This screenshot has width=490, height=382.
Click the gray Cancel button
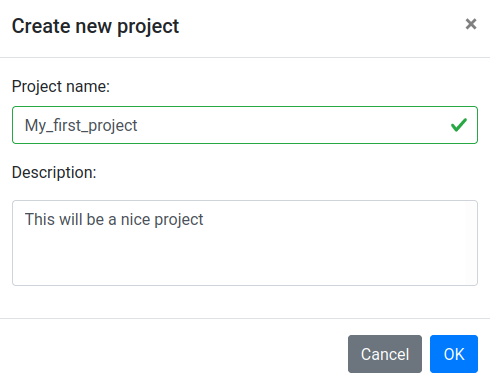pyautogui.click(x=385, y=354)
